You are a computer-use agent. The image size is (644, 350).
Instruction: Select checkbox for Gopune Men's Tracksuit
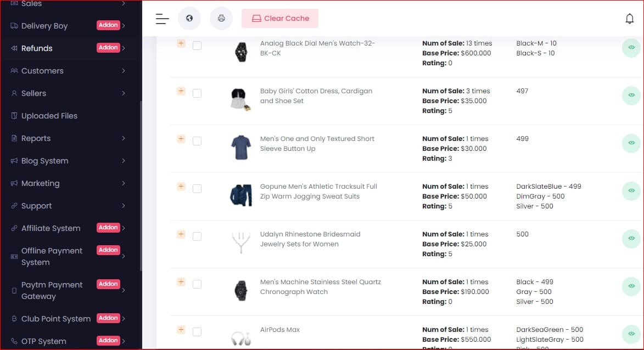(197, 189)
